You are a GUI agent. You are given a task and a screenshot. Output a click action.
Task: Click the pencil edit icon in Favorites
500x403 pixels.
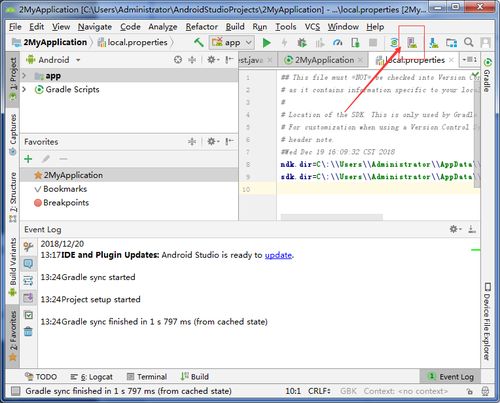[46, 159]
